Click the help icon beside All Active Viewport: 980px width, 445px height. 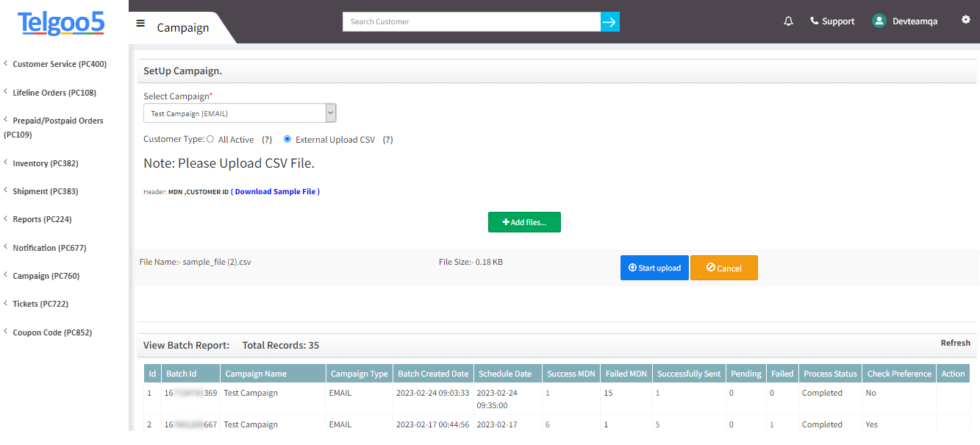coord(266,139)
